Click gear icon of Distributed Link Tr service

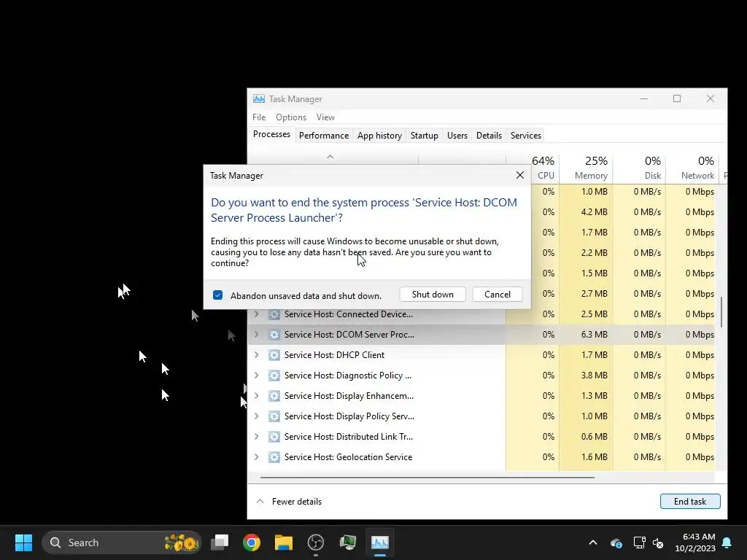pyautogui.click(x=274, y=437)
